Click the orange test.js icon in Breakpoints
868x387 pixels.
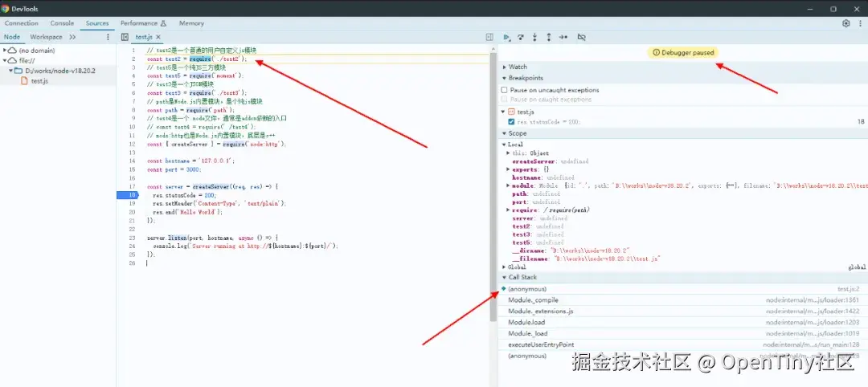click(x=511, y=112)
